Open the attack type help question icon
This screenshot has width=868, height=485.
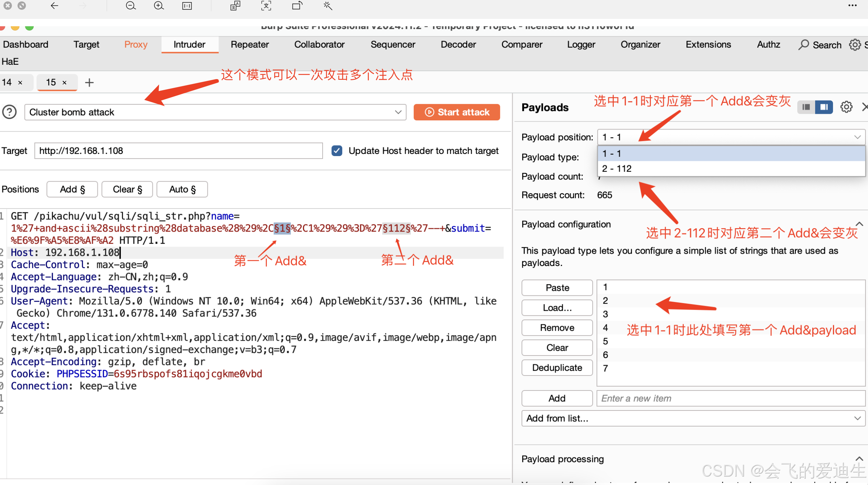click(x=9, y=112)
